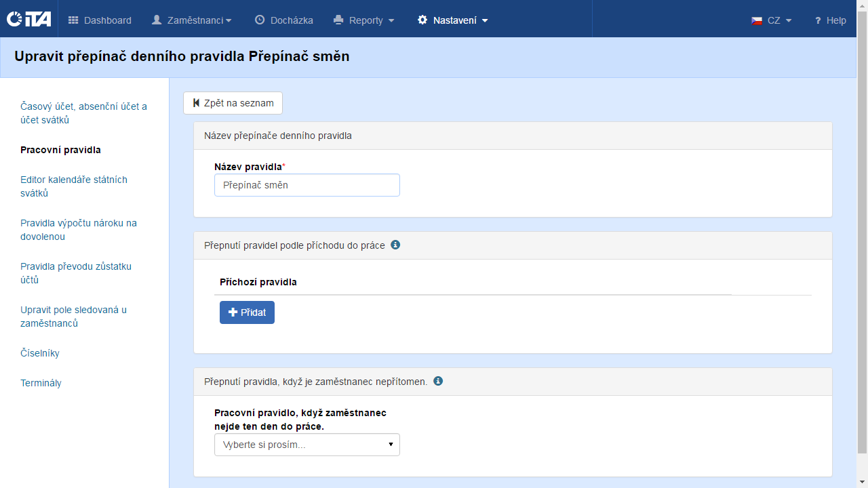Click the Nastavení gear icon

pos(422,20)
